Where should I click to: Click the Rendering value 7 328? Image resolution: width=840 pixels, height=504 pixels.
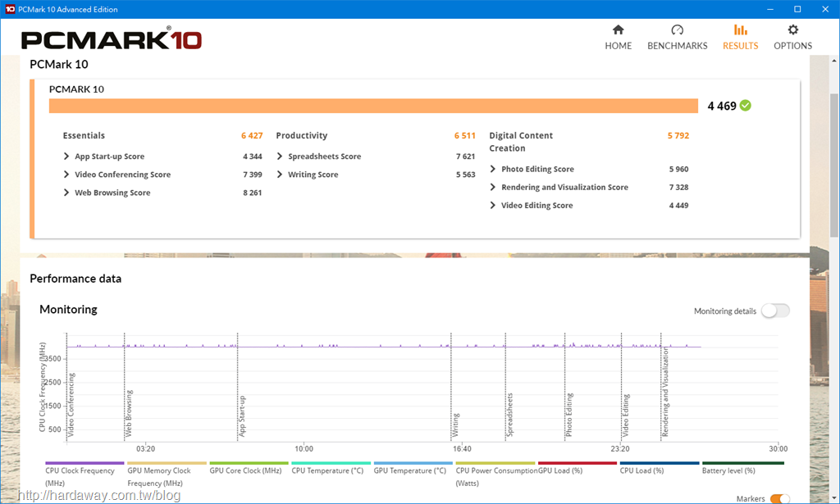tap(678, 188)
